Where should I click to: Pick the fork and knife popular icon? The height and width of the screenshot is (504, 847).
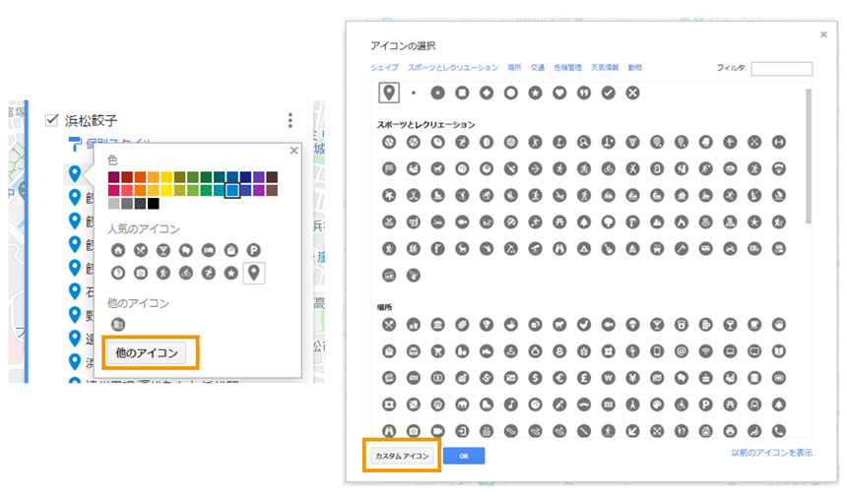pyautogui.click(x=141, y=250)
